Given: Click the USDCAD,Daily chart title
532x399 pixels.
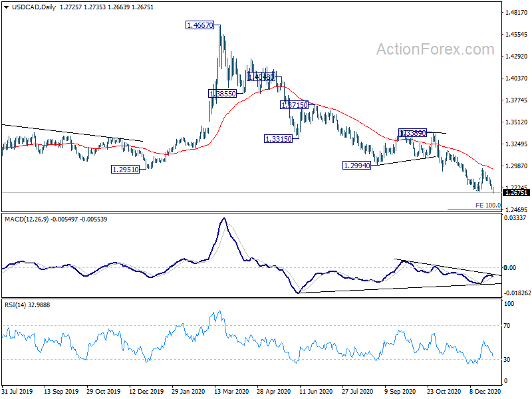Looking at the screenshot, I should click(x=34, y=7).
